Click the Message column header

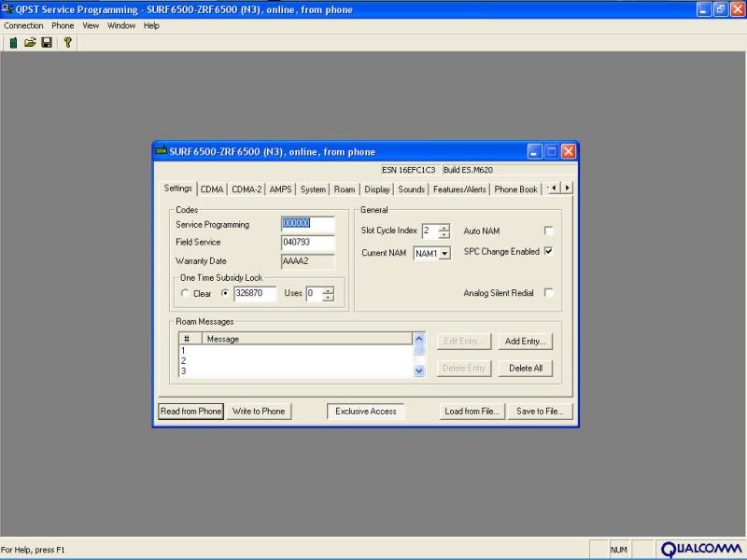tap(307, 339)
